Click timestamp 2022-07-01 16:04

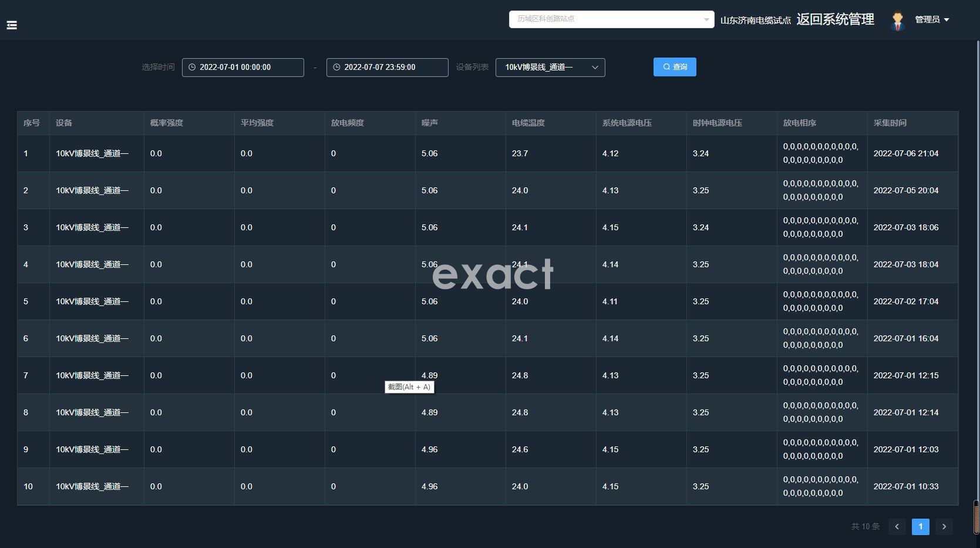pos(906,339)
